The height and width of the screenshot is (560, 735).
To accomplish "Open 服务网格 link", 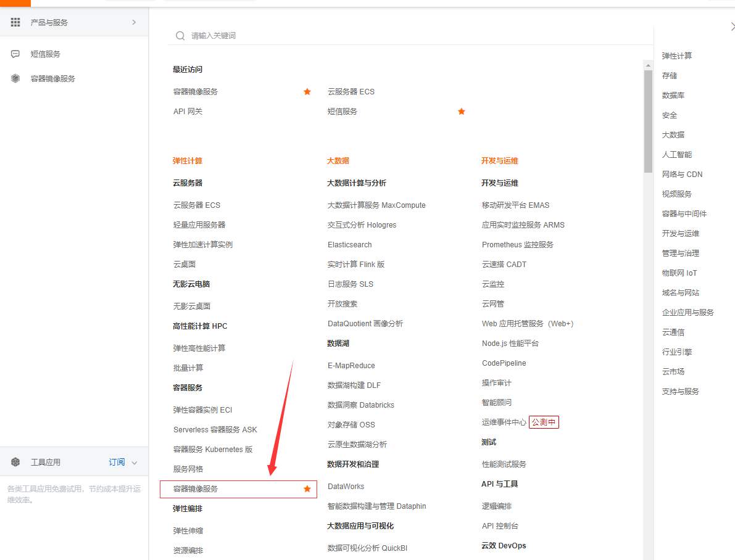I will point(188,469).
